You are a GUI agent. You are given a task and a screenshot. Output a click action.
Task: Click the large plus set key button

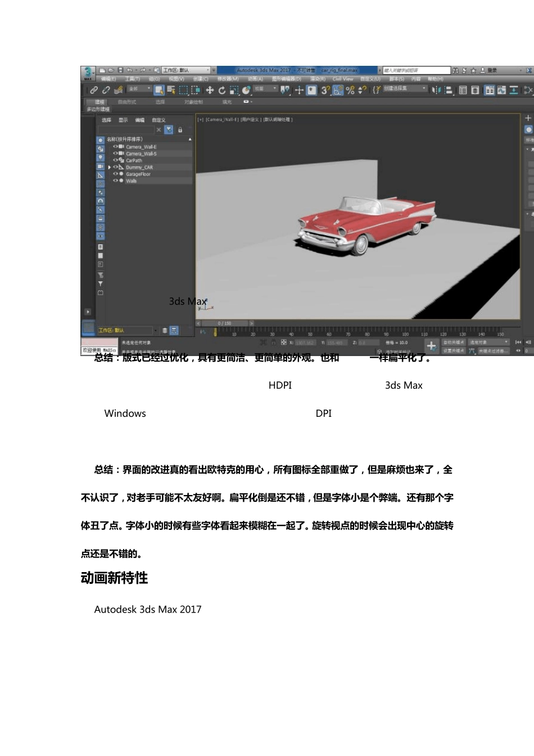coord(431,346)
